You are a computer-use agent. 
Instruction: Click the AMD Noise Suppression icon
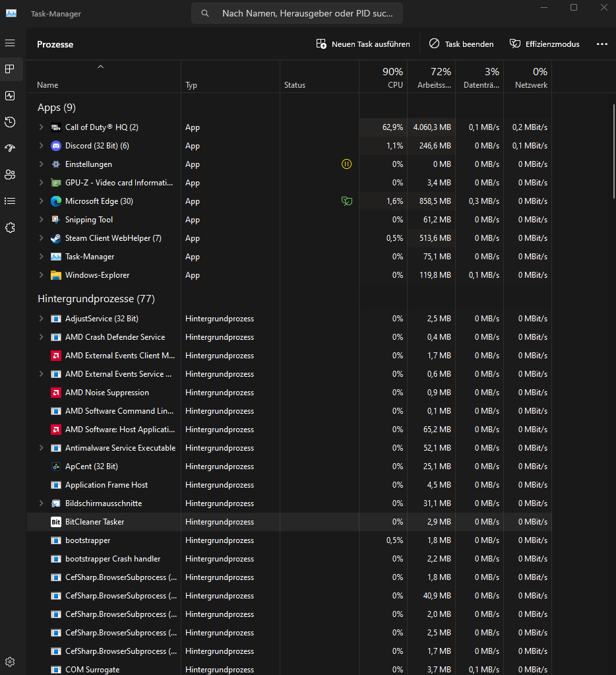tap(56, 393)
